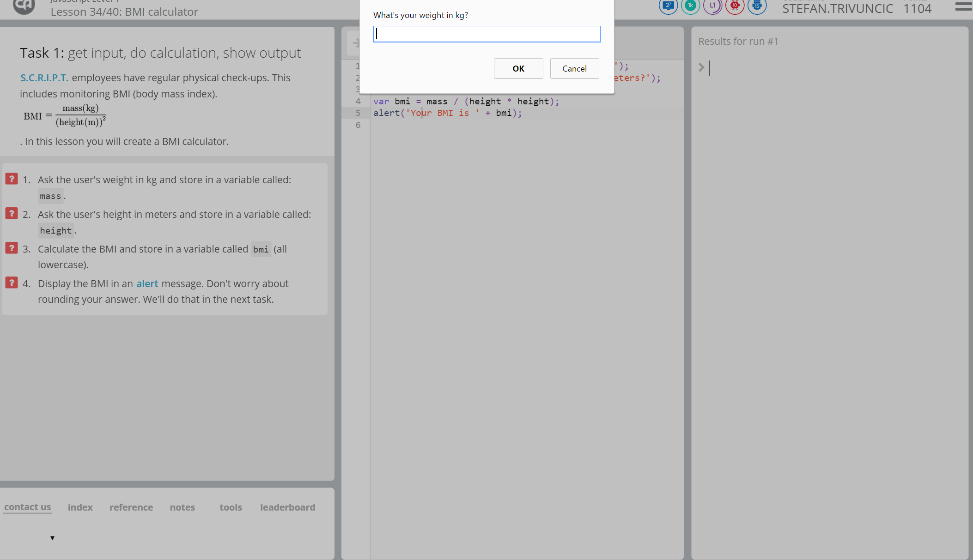Expand the small arrow below contact us
973x560 pixels.
(52, 538)
